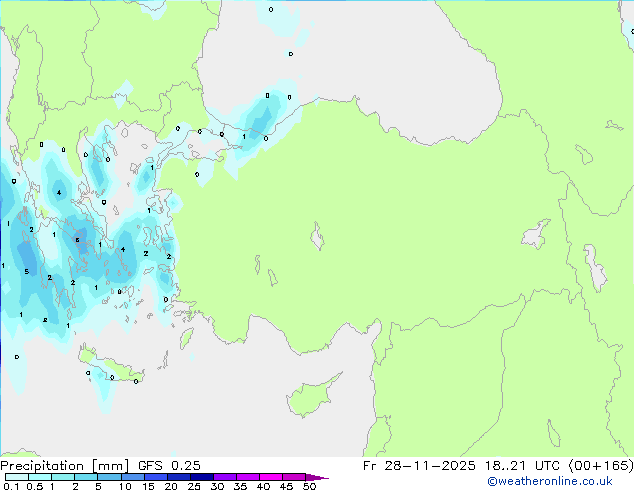Click the legend value label "35"
The image size is (634, 490).
(240, 486)
